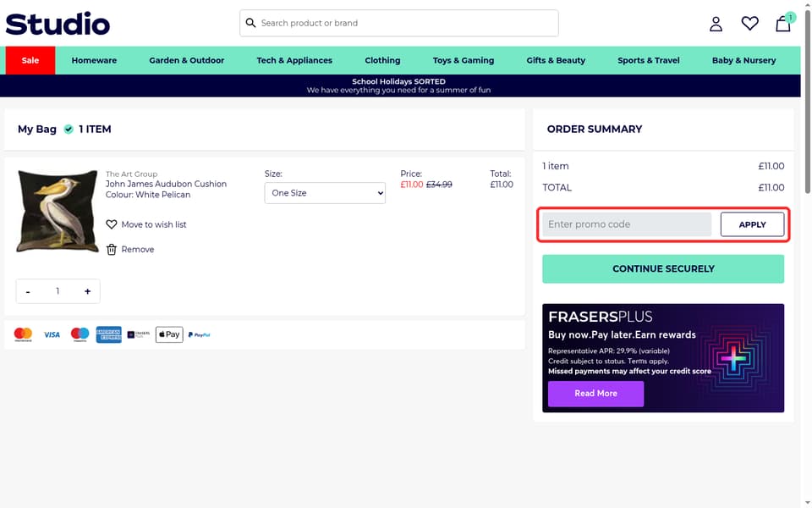Click the Search product or brand field

[398, 23]
